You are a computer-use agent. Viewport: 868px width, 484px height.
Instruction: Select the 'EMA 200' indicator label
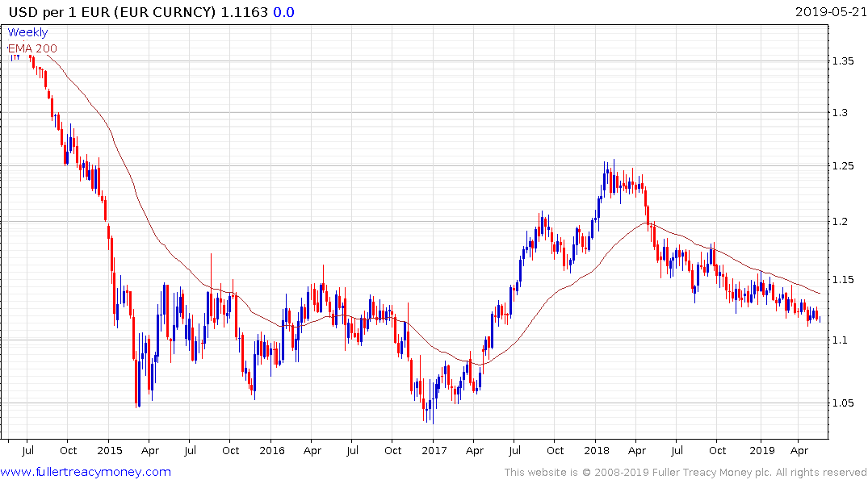tap(32, 48)
